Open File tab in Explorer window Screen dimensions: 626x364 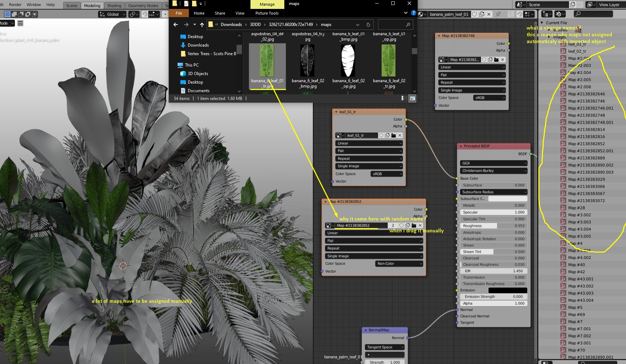(179, 13)
